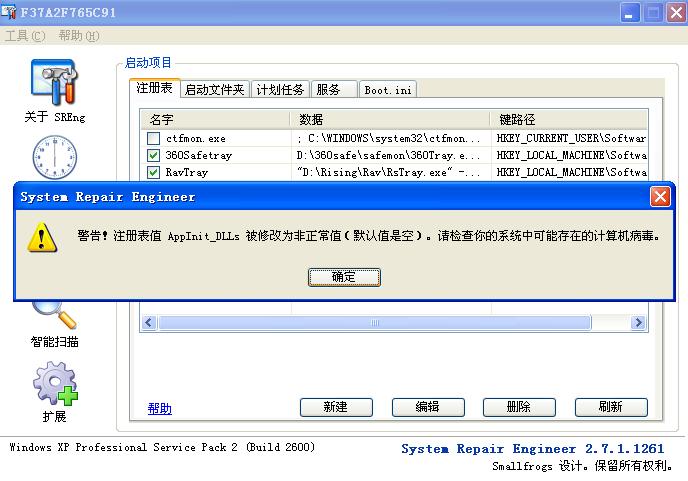Screen dimensions: 688x481
Task: Click the 关于 SREng label
Action: click(55, 117)
